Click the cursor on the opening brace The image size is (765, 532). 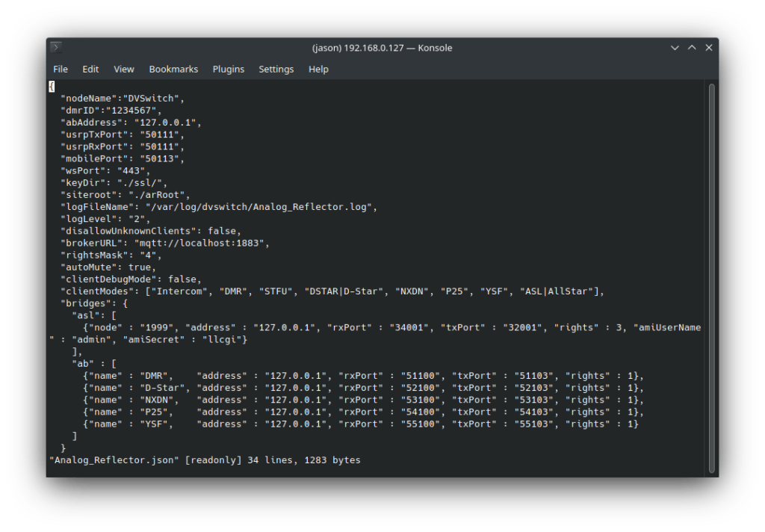(52, 87)
